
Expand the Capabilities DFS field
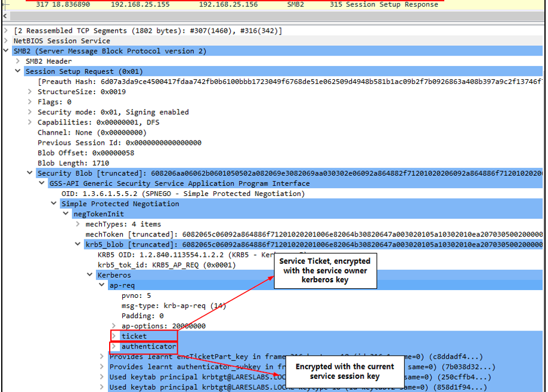[x=30, y=122]
